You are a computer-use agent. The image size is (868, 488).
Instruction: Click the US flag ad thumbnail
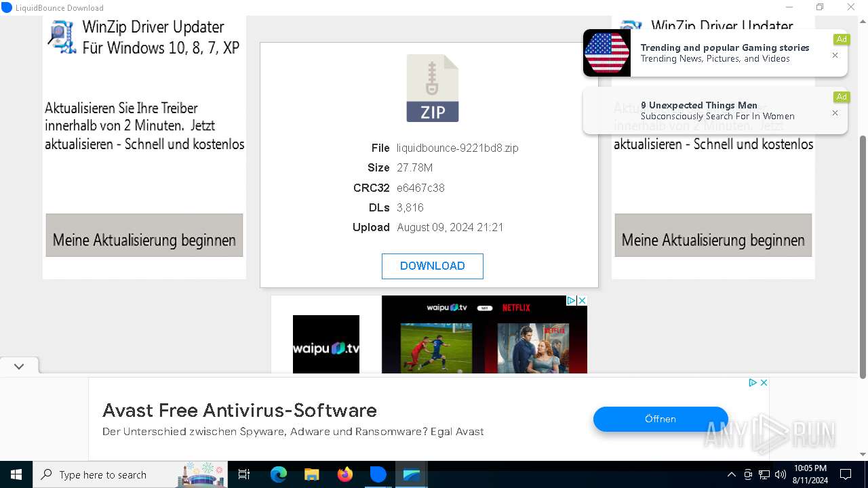pyautogui.click(x=607, y=53)
